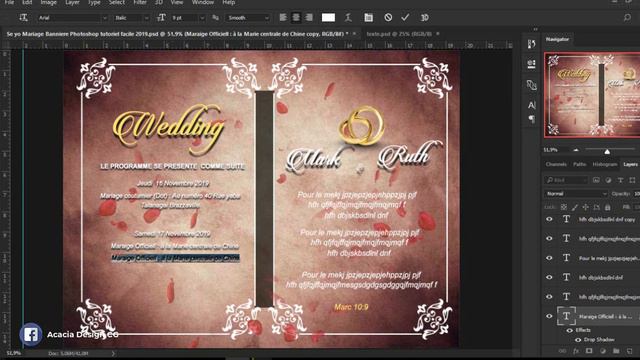Hide 'Mariage Officiel' layer eye
This screenshot has height=360, width=640.
[x=549, y=316]
